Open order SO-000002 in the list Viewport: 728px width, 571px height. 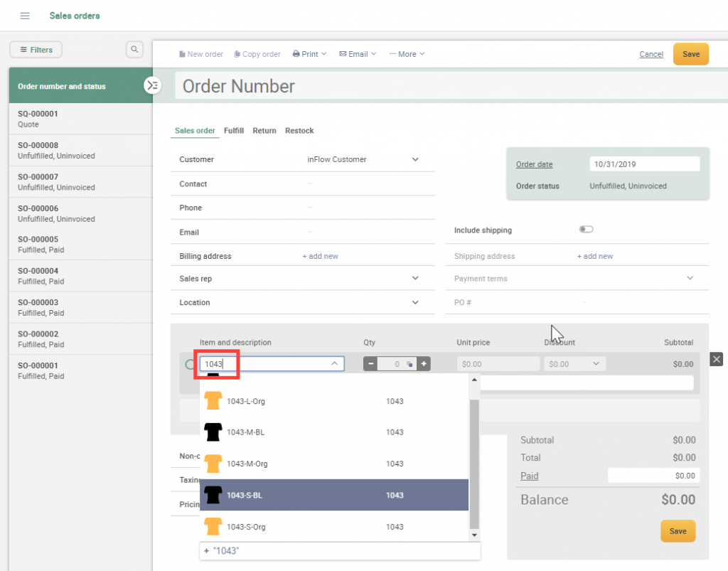pyautogui.click(x=81, y=339)
